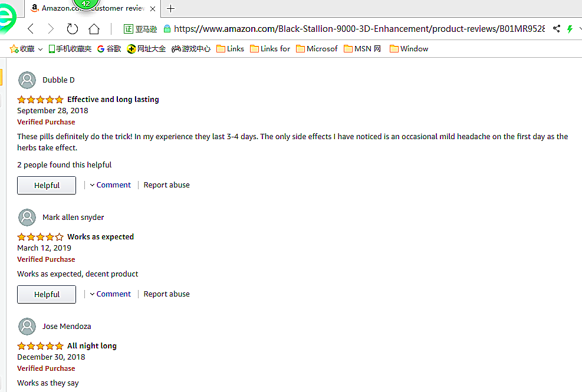
Task: Reload the page with refresh icon
Action: (73, 29)
